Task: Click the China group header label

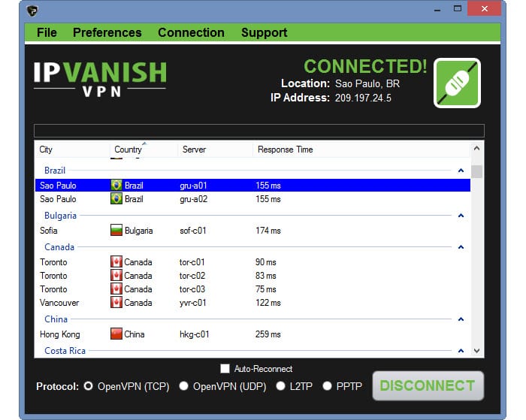Action: point(56,319)
